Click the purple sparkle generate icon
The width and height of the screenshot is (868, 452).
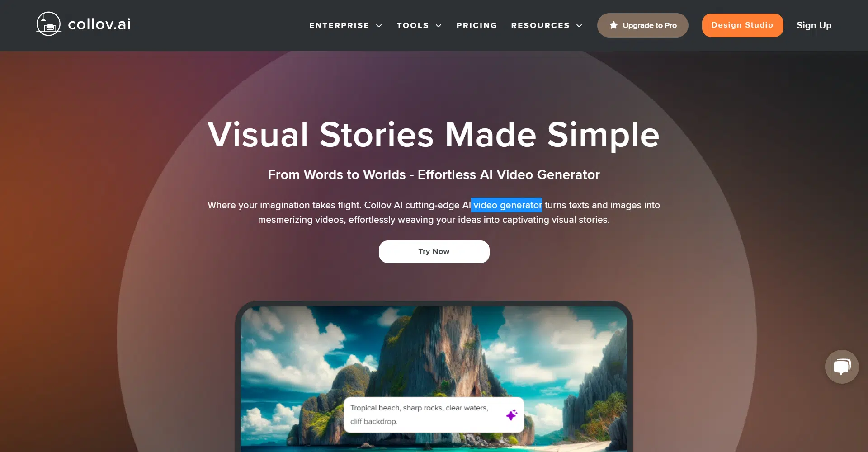coord(512,415)
